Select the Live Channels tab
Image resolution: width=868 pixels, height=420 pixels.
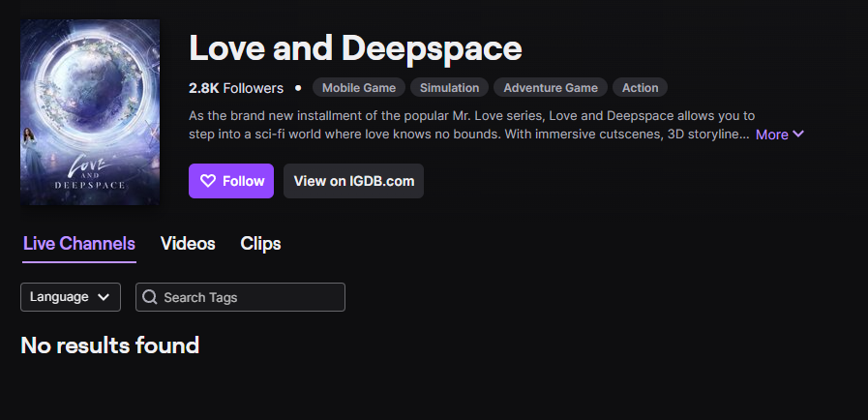79,244
